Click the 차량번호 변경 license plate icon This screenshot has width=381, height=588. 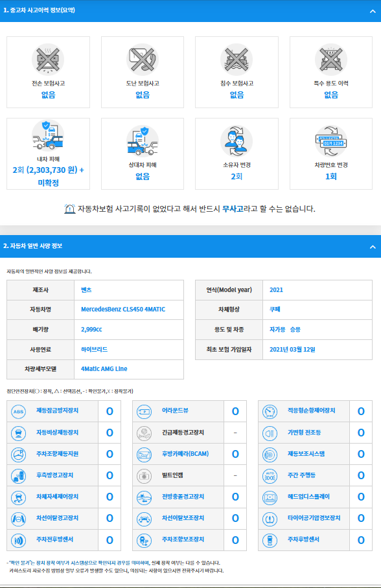click(x=330, y=141)
